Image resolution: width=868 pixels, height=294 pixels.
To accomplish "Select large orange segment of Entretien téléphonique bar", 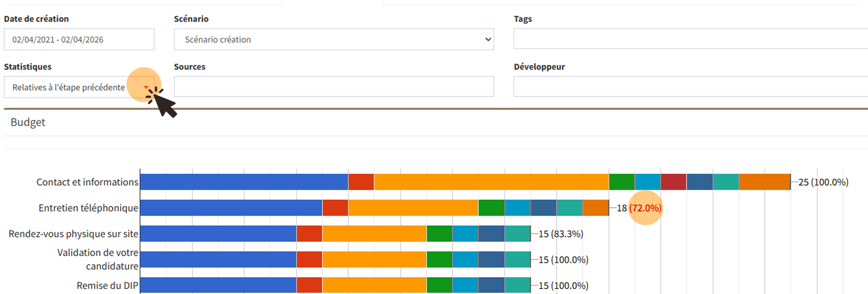I will click(413, 208).
